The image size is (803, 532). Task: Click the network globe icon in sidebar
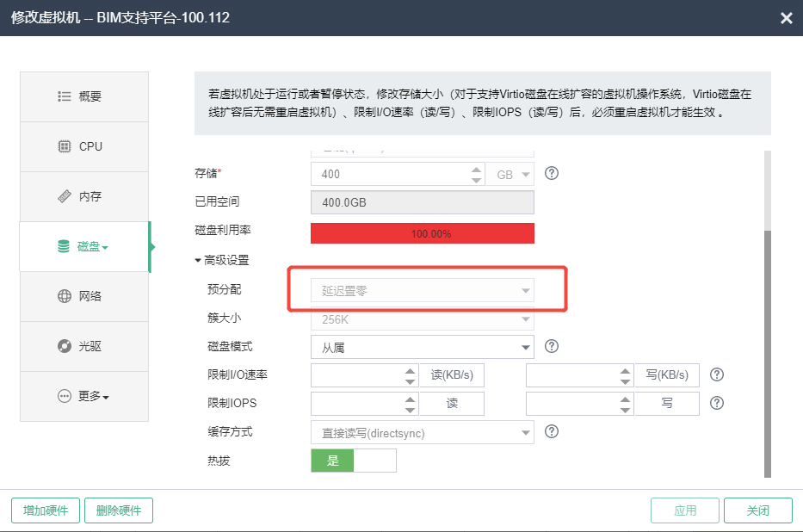(65, 296)
